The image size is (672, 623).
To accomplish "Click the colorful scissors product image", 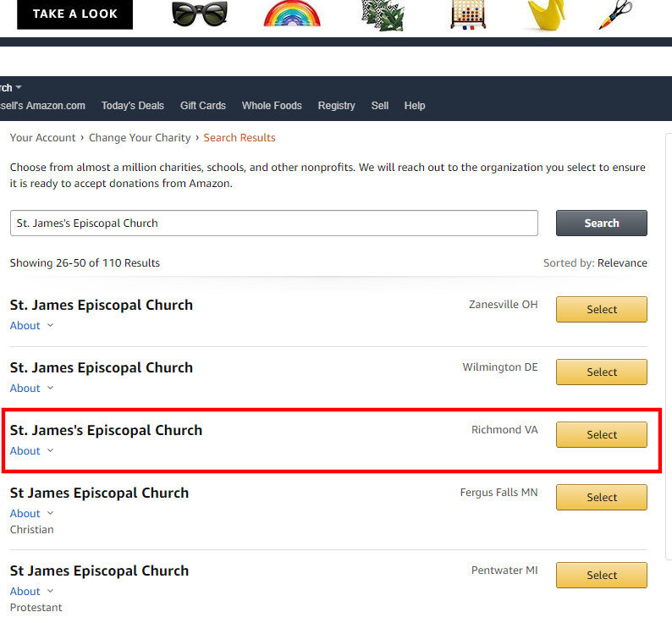I will [615, 14].
